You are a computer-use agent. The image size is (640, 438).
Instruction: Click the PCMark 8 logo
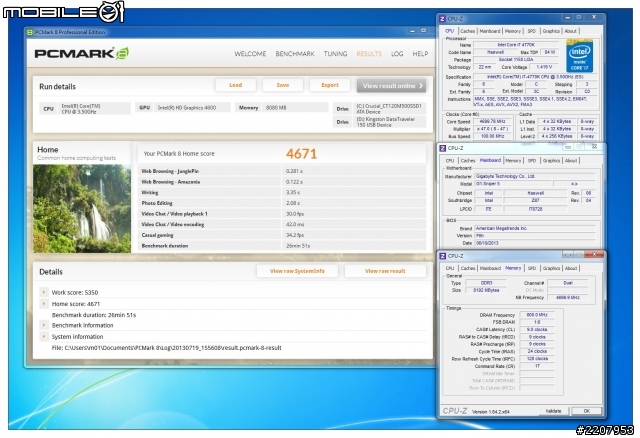point(82,53)
